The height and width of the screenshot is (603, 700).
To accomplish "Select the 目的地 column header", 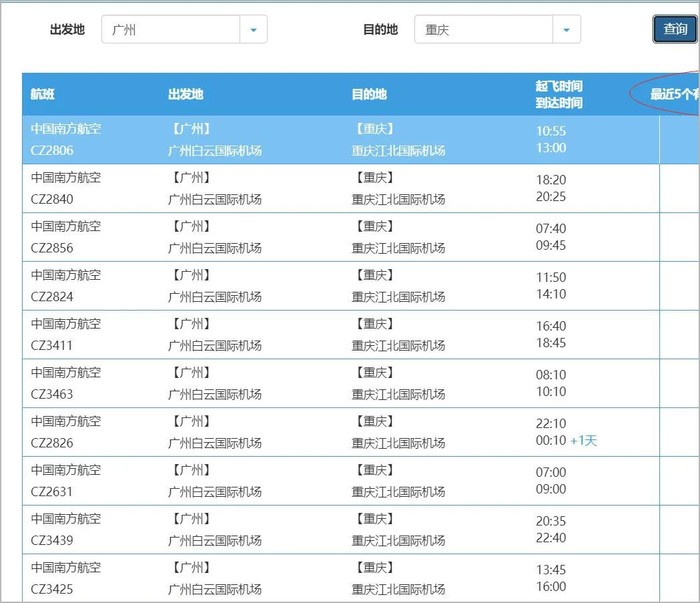I will pyautogui.click(x=369, y=94).
